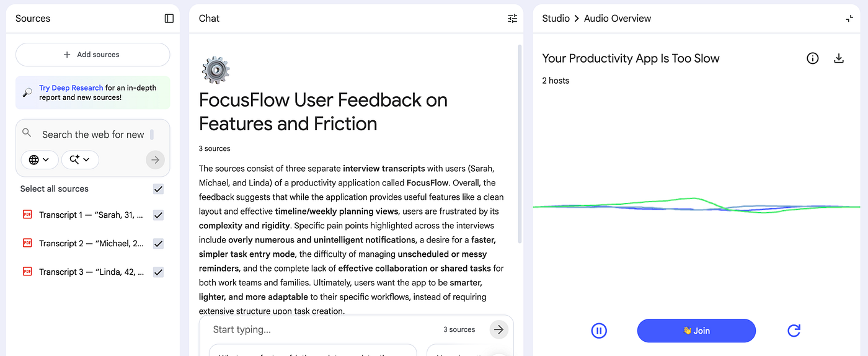Submit the web source search arrow
Viewport: 868px width, 356px height.
pyautogui.click(x=155, y=159)
